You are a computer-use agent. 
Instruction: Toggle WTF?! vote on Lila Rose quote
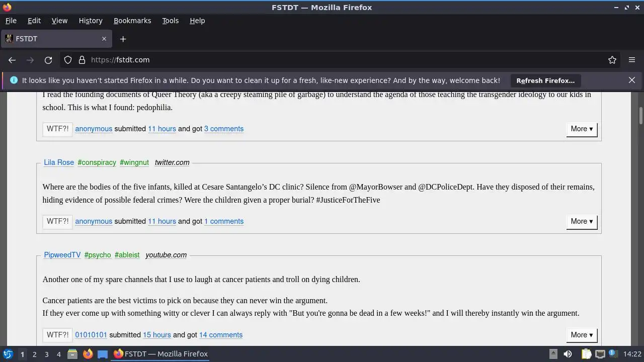click(x=57, y=221)
